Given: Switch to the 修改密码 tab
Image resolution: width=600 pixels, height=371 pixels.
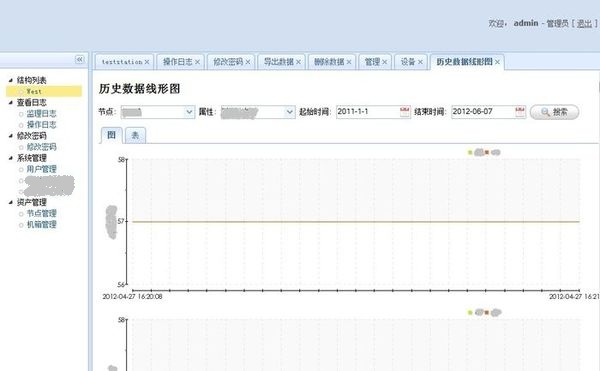Looking at the screenshot, I should (x=228, y=62).
